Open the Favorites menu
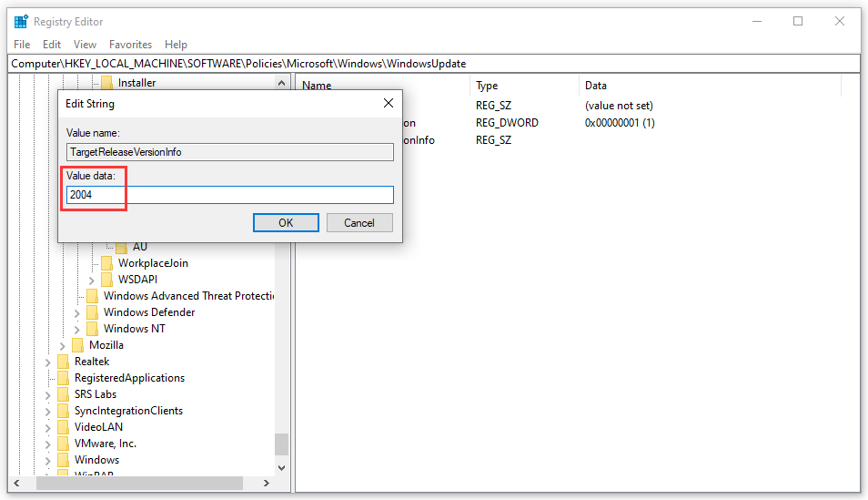 coord(131,45)
